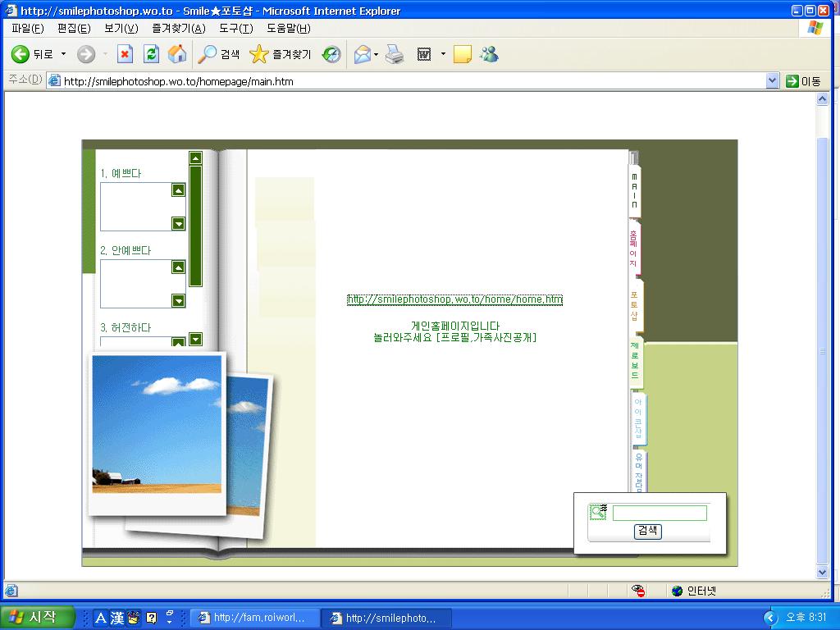Click the smilephotoshop home.htm hyperlink
Viewport: 840px width, 630px height.
(x=454, y=299)
